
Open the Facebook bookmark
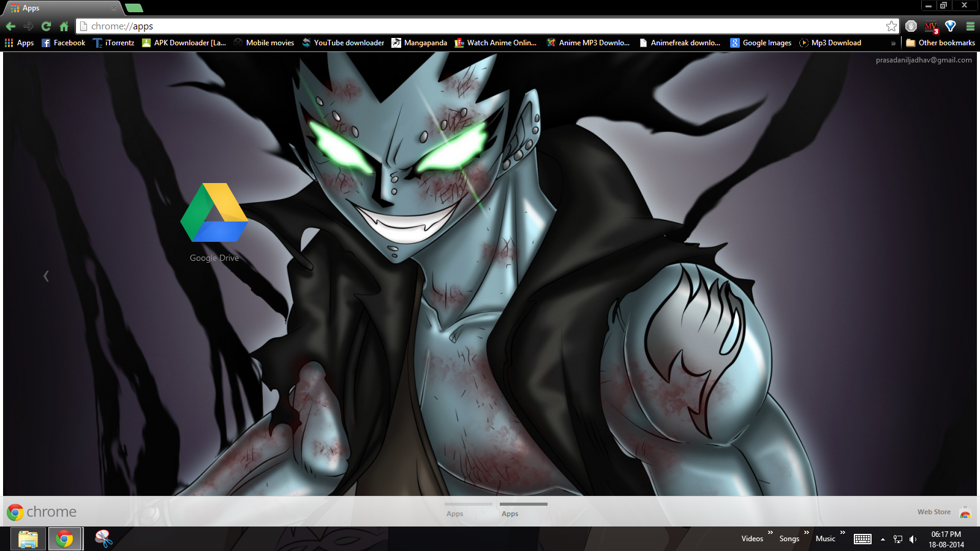pos(63,43)
